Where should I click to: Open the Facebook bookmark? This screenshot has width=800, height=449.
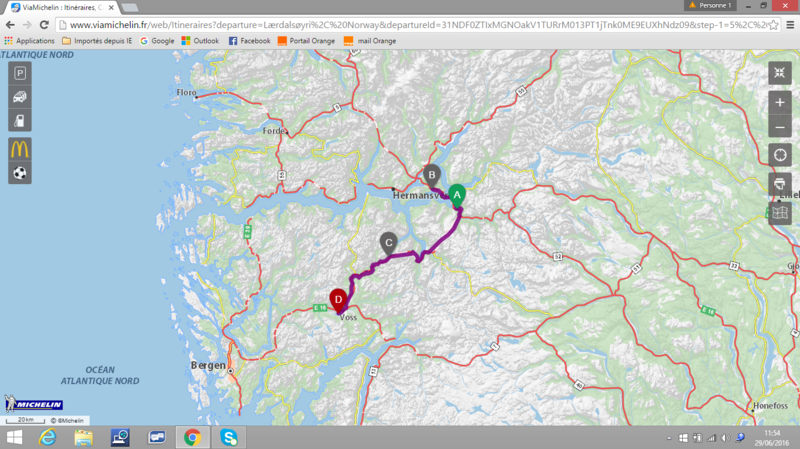(x=250, y=41)
